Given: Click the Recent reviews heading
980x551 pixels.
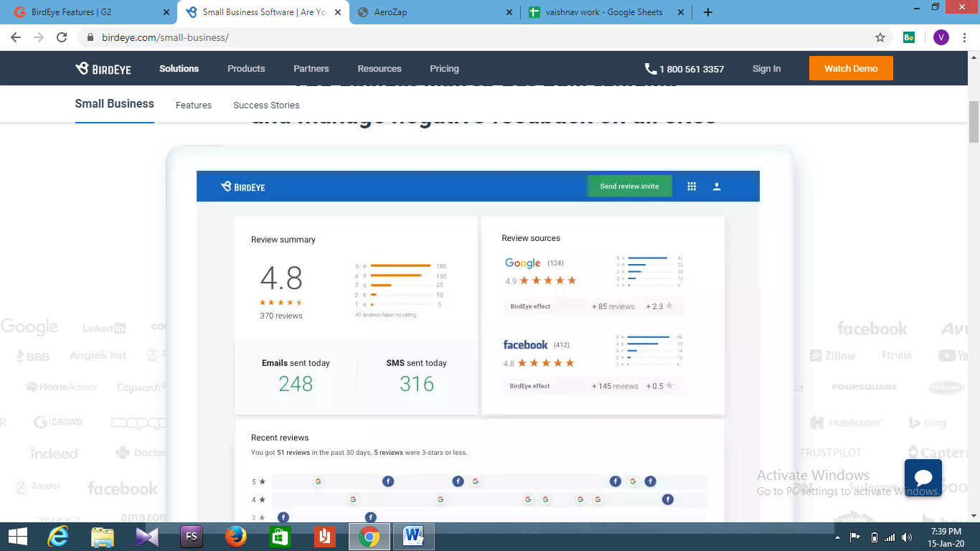Looking at the screenshot, I should coord(280,438).
